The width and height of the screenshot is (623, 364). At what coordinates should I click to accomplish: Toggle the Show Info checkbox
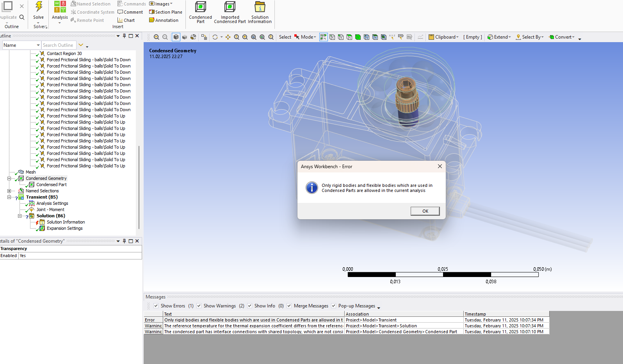tap(250, 306)
